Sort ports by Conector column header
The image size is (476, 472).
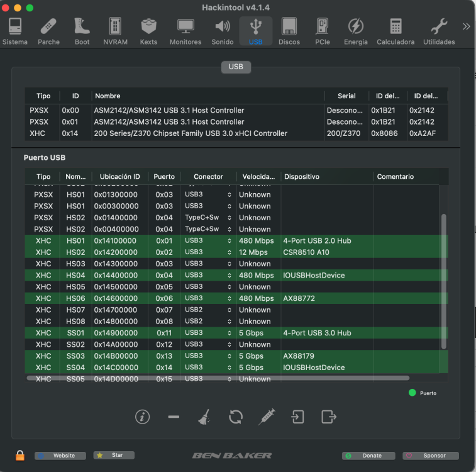click(x=208, y=176)
